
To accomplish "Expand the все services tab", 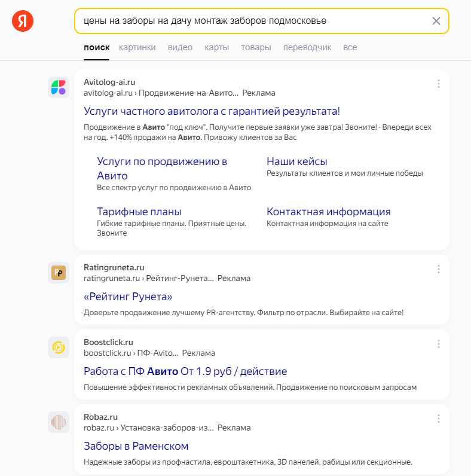I will pos(350,47).
